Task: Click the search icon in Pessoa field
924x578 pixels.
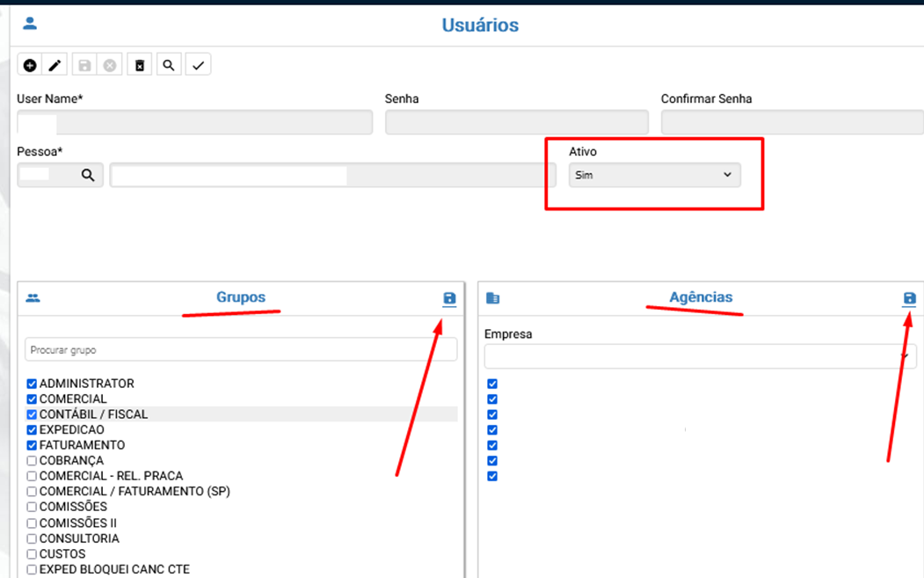Action: pos(88,175)
